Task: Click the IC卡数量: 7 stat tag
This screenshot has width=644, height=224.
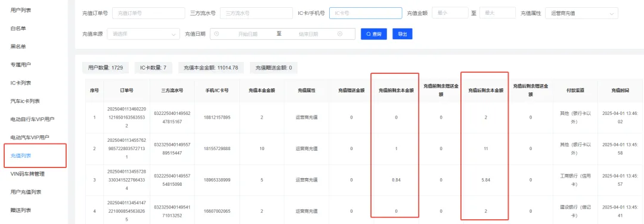Action: [153, 68]
